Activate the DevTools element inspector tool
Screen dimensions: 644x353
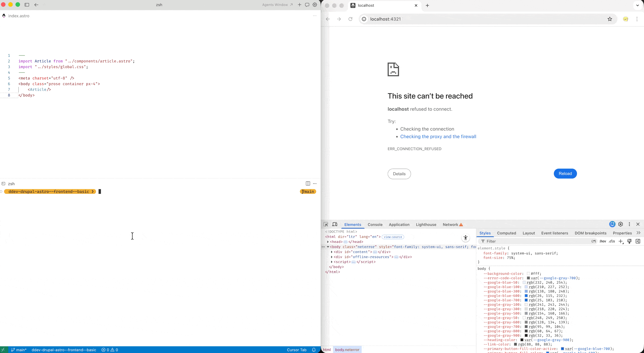326,224
